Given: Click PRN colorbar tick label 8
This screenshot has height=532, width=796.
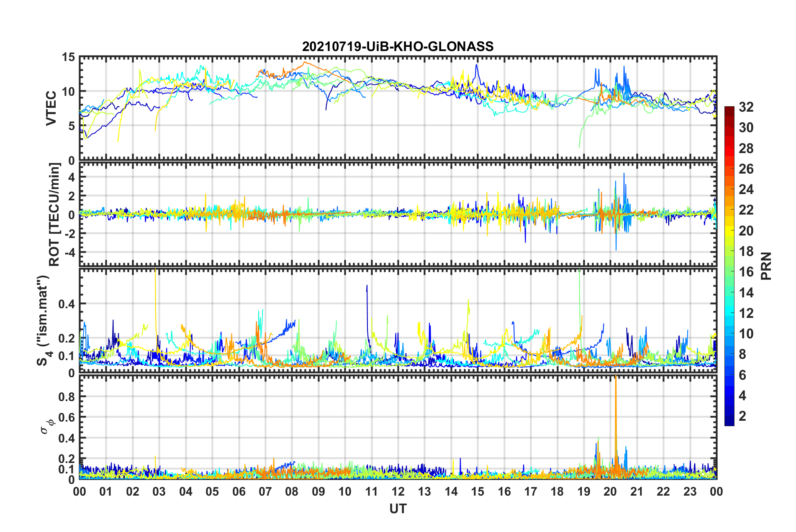Looking at the screenshot, I should point(742,354).
